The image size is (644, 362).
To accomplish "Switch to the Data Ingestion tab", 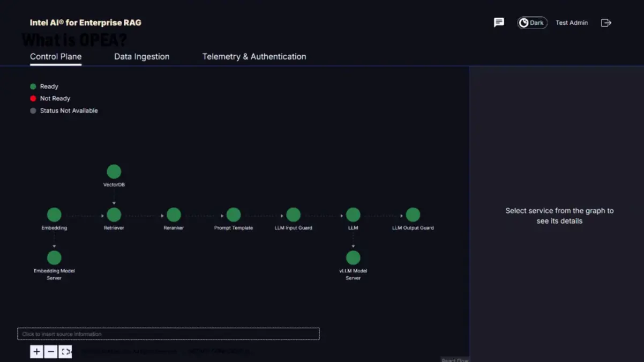I will tap(141, 56).
